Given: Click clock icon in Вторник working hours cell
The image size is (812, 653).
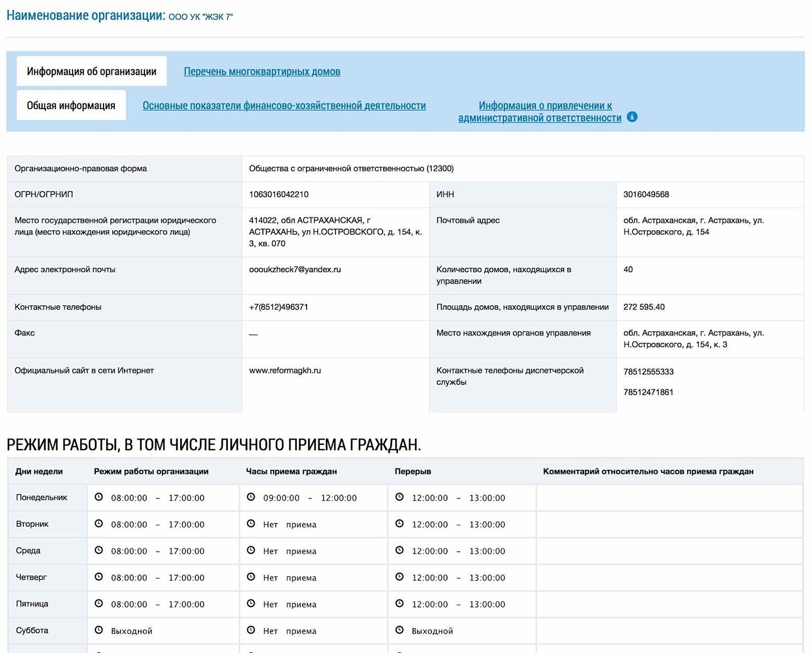Looking at the screenshot, I should [99, 523].
